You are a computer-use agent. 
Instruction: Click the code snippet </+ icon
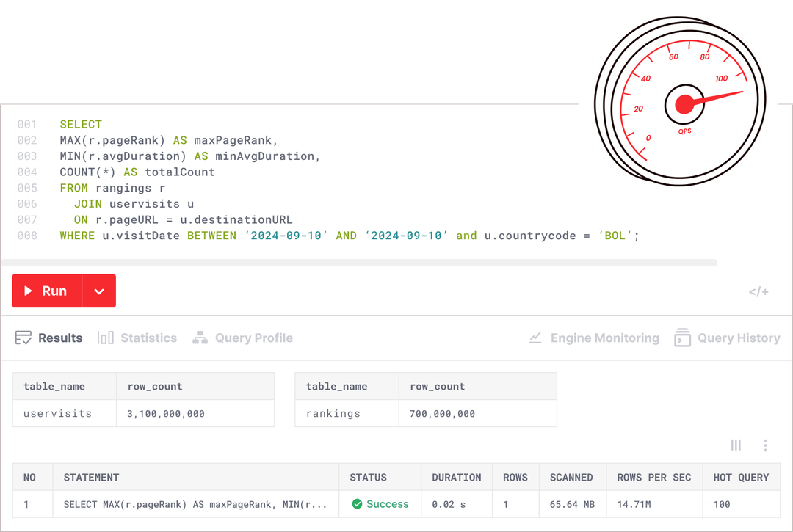point(758,291)
